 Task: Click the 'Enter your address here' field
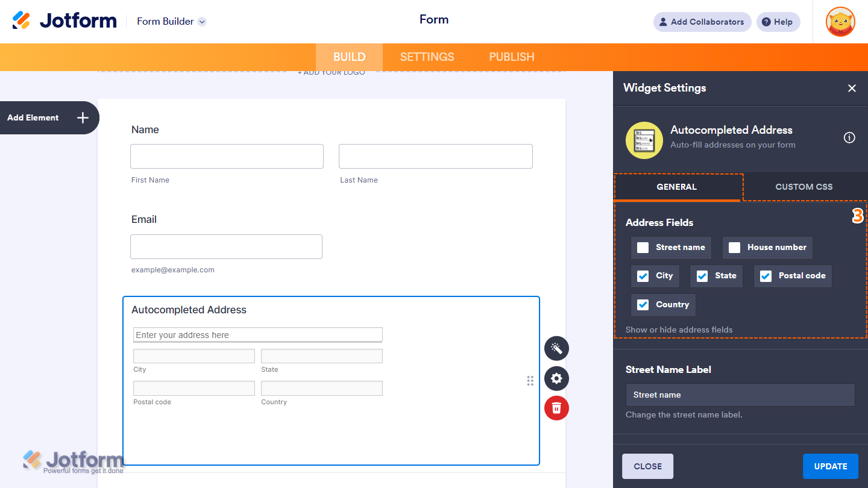click(258, 335)
